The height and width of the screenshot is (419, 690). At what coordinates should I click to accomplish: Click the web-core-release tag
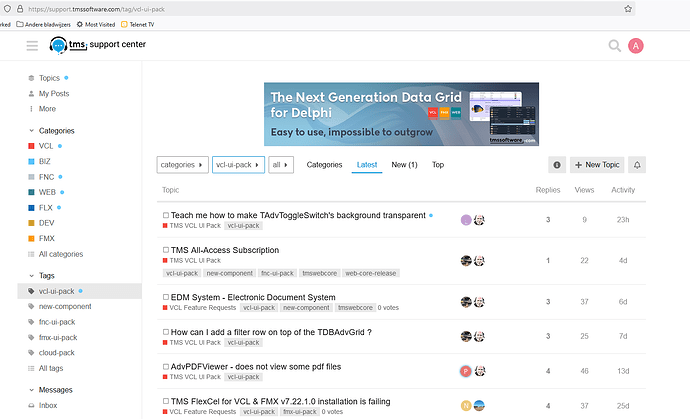click(371, 273)
